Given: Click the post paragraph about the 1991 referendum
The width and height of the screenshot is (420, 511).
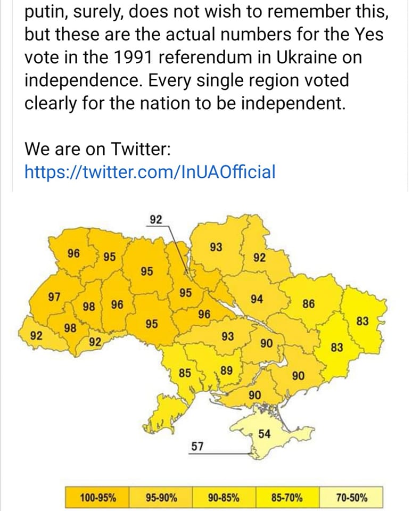Looking at the screenshot, I should (202, 58).
